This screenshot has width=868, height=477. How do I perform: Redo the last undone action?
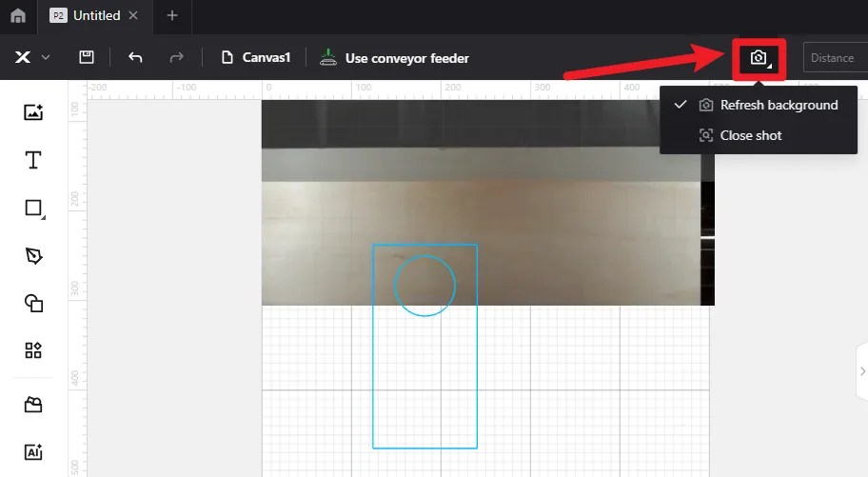pyautogui.click(x=176, y=57)
